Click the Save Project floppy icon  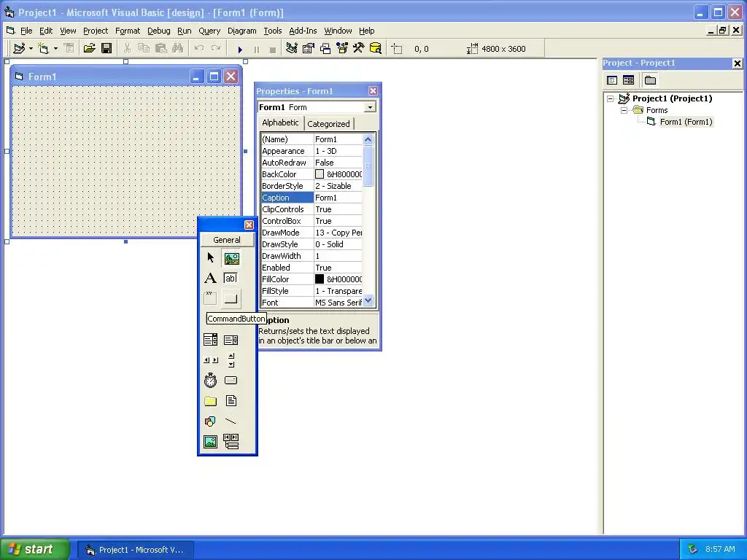tap(107, 49)
